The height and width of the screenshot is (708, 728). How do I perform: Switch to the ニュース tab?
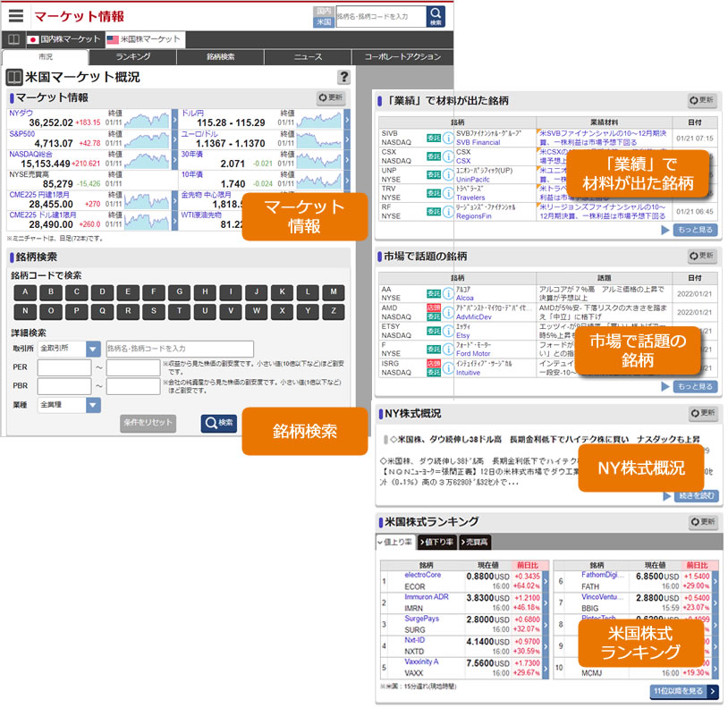[x=308, y=57]
